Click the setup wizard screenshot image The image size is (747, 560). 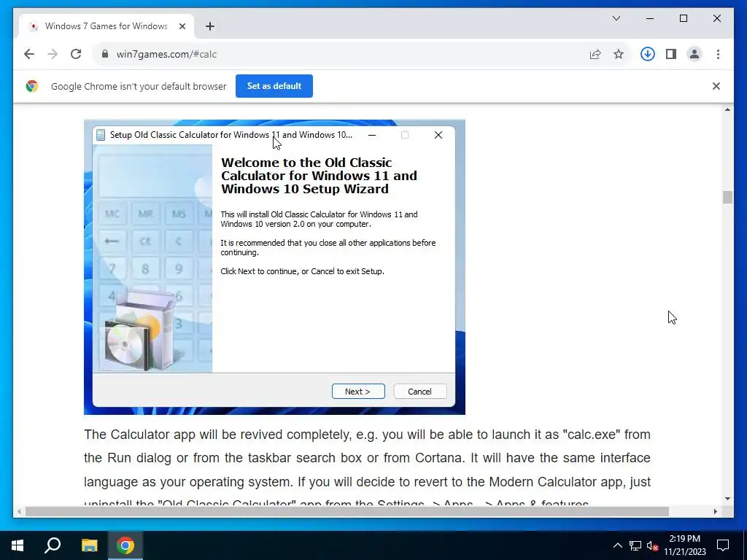click(274, 267)
